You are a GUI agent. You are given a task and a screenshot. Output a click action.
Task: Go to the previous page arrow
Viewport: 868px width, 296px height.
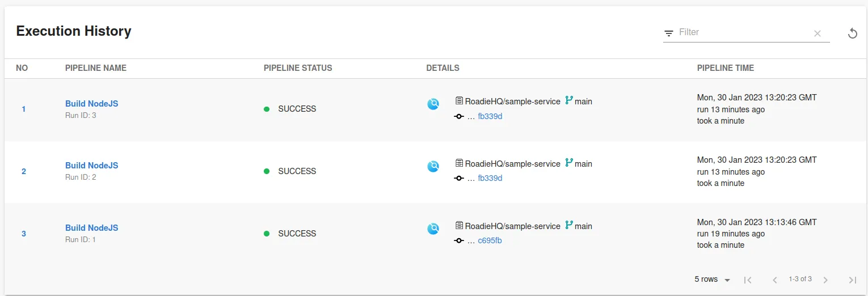point(774,280)
